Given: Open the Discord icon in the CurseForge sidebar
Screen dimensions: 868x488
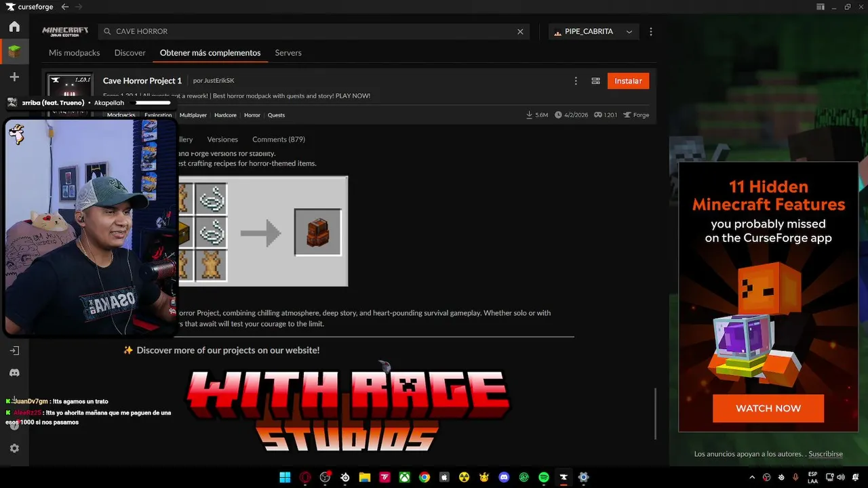Looking at the screenshot, I should pyautogui.click(x=14, y=373).
